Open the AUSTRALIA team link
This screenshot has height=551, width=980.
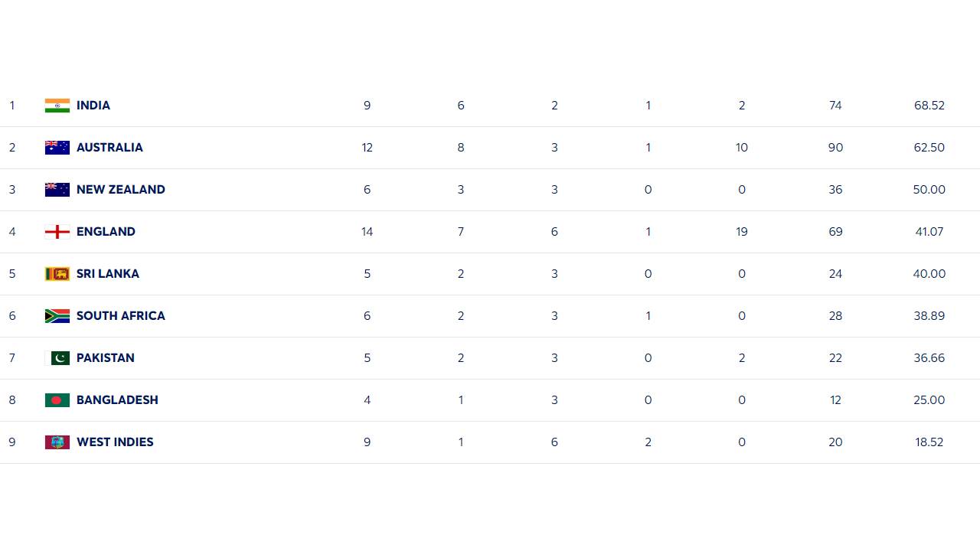tap(109, 148)
